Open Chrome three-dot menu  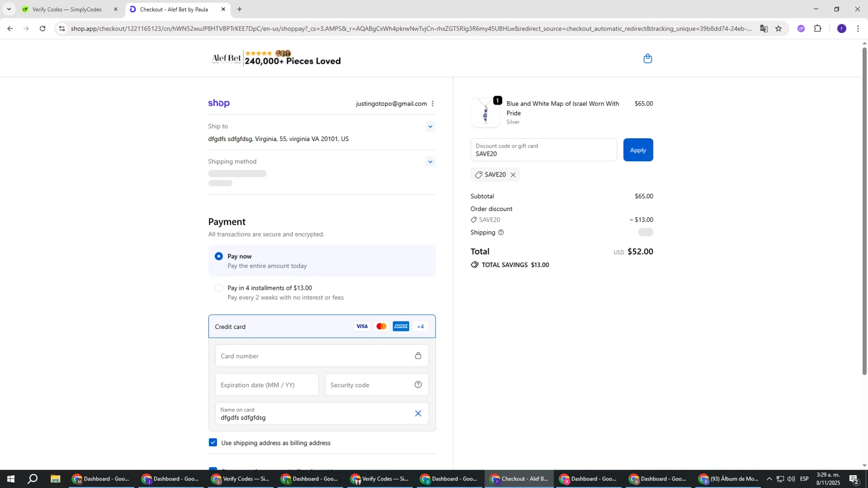pyautogui.click(x=858, y=28)
